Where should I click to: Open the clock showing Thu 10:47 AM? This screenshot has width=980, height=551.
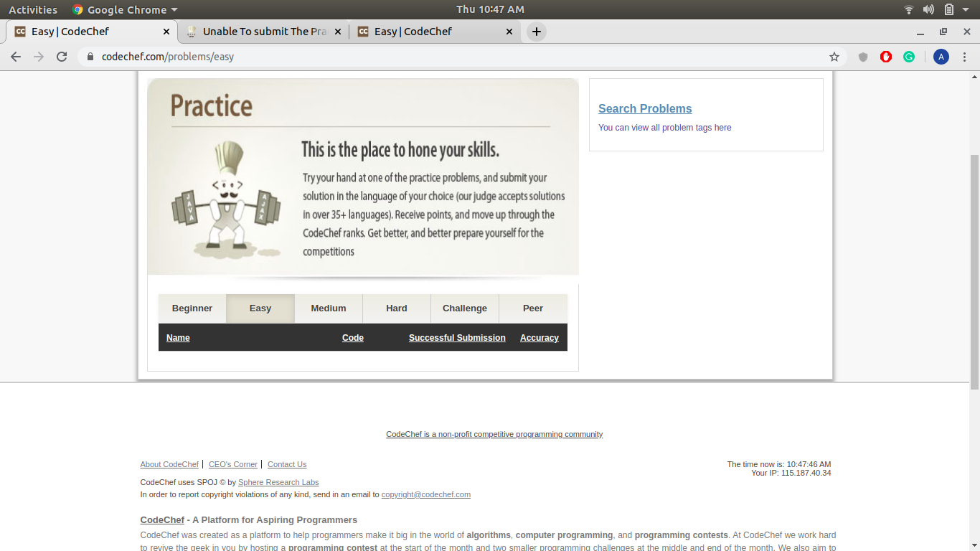click(x=490, y=9)
